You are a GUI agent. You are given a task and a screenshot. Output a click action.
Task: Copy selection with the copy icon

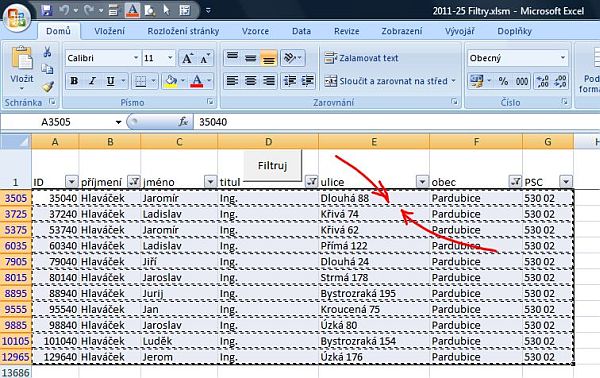pyautogui.click(x=47, y=69)
